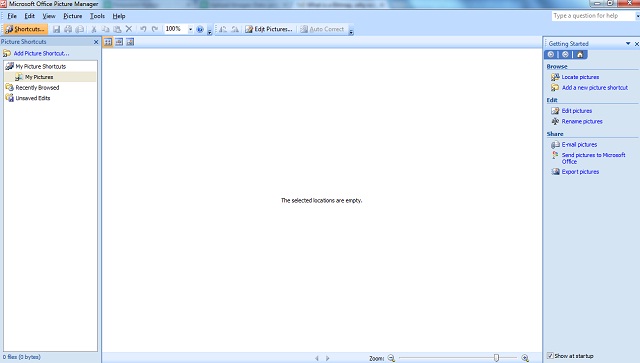640x363 pixels.
Task: Click the Rotate Right icon
Action: coord(235,29)
